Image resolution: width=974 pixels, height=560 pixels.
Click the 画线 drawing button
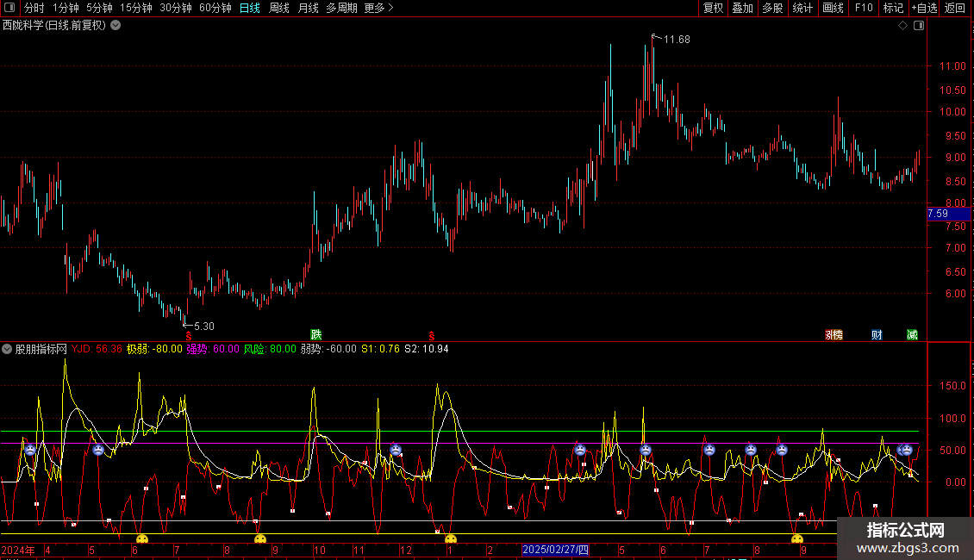pyautogui.click(x=833, y=8)
